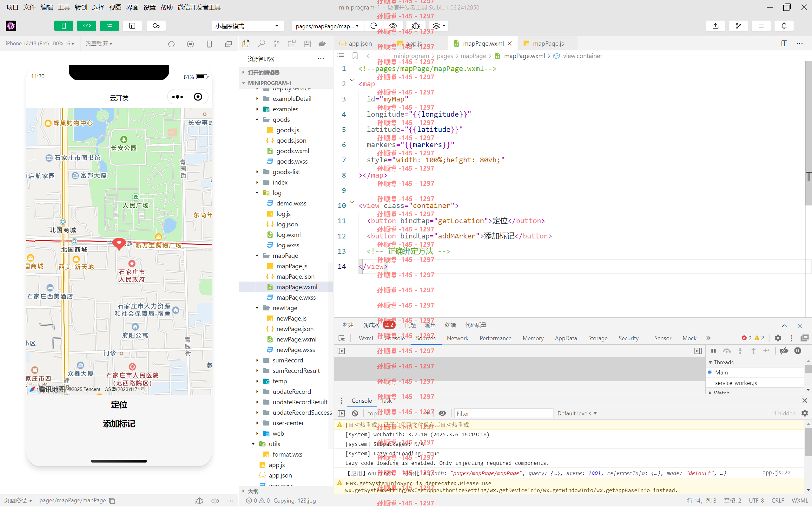
Task: Collapse the goods folder
Action: tap(257, 120)
